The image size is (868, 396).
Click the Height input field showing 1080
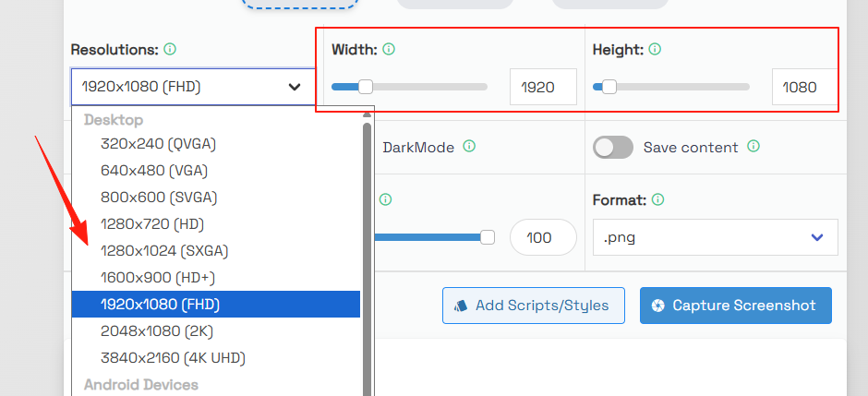click(804, 87)
